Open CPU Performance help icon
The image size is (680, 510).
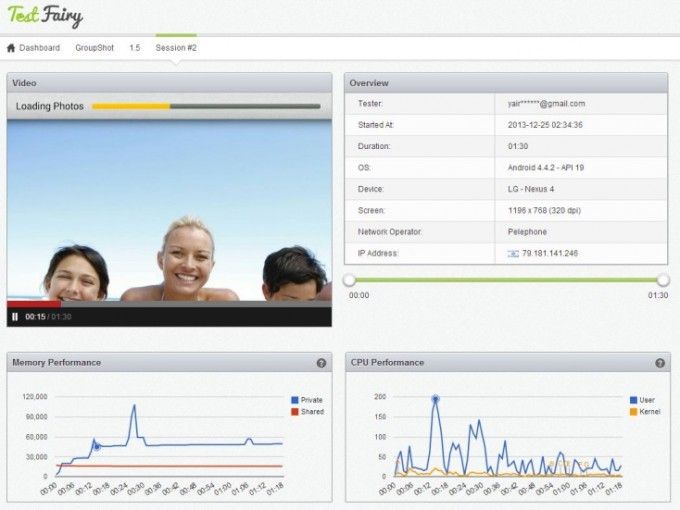[660, 363]
